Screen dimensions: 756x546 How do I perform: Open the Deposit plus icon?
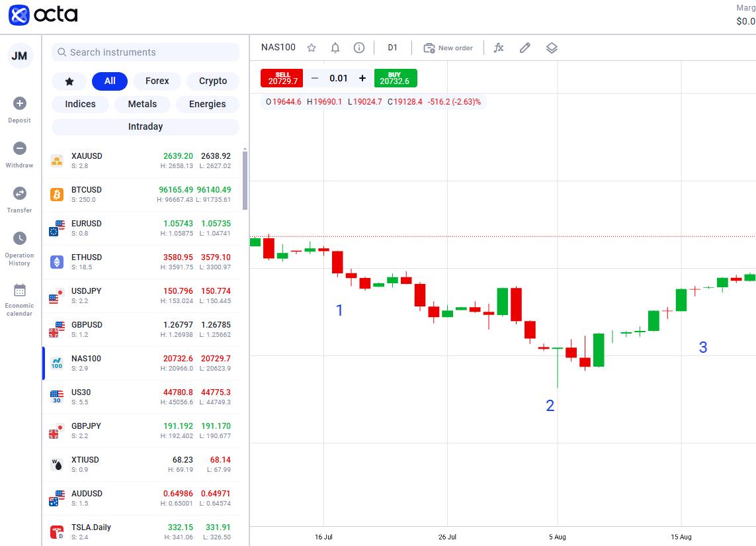[20, 103]
